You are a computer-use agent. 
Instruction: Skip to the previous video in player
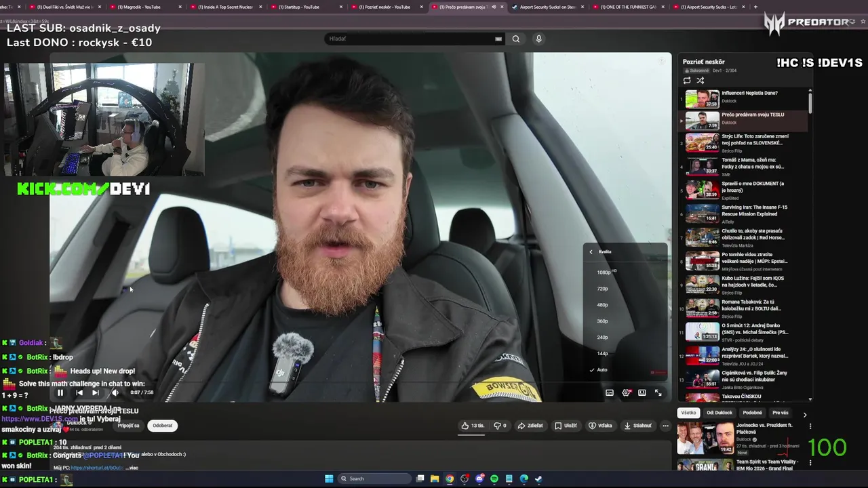tap(79, 392)
